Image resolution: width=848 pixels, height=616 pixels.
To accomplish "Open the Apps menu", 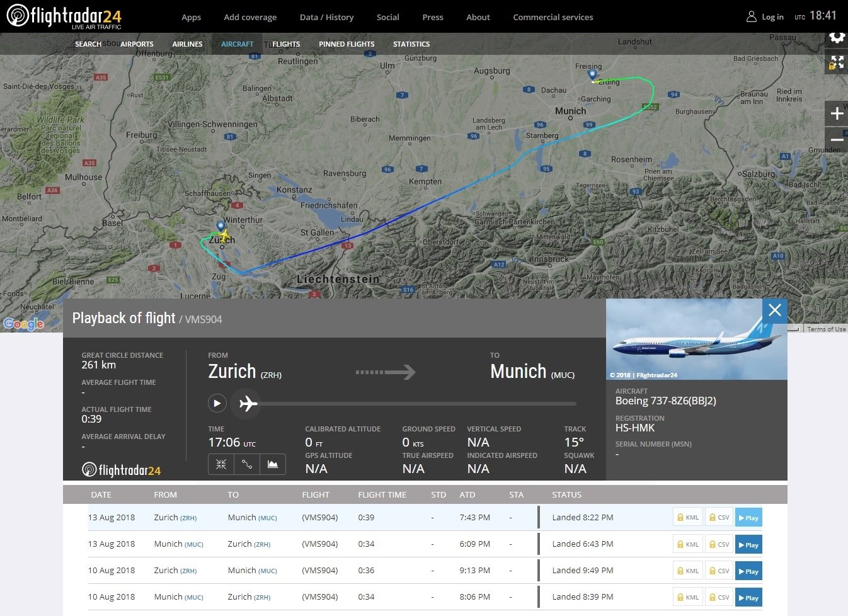I will (x=191, y=17).
